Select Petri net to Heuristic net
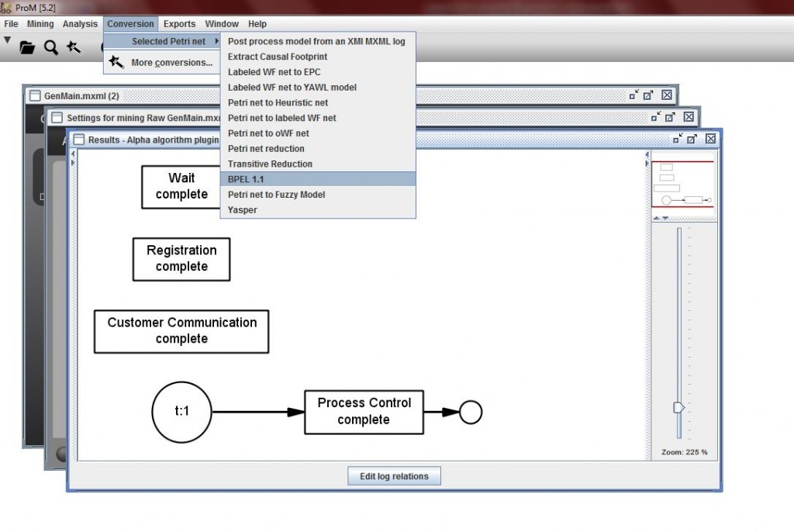This screenshot has height=532, width=794. (318, 103)
